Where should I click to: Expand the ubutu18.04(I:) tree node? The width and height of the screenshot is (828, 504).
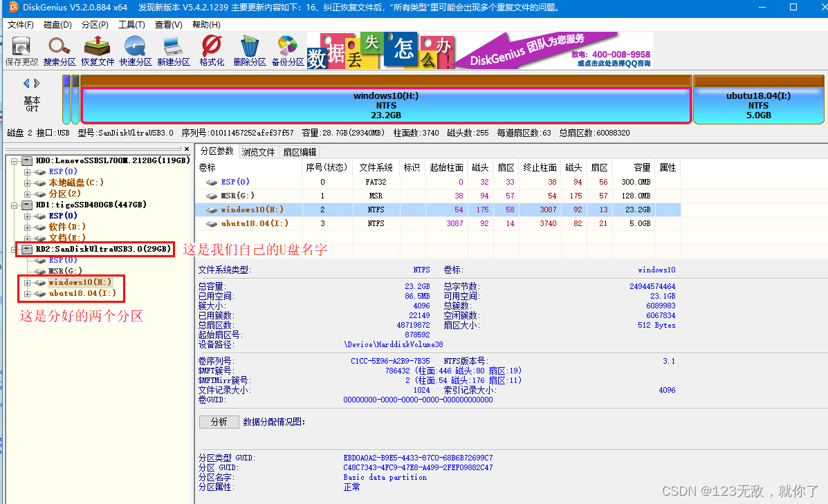click(x=27, y=294)
